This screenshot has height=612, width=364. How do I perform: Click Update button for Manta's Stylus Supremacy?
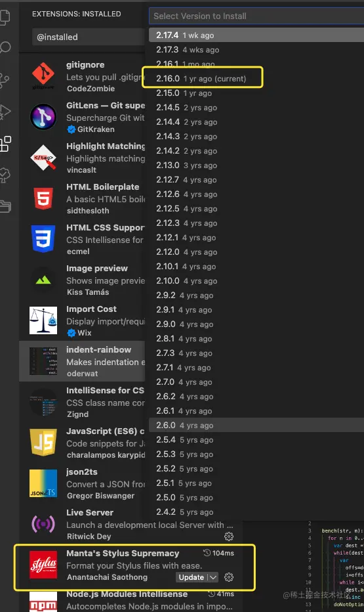[191, 577]
